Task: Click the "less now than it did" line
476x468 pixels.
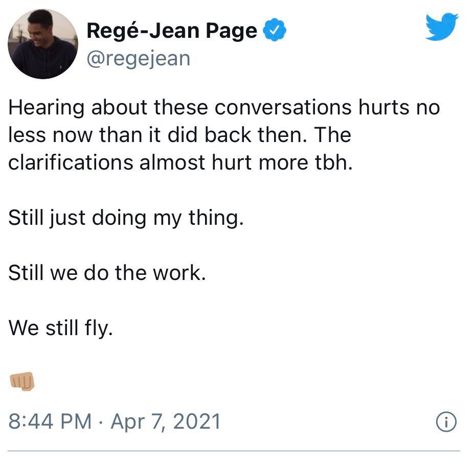Action: coord(102,135)
